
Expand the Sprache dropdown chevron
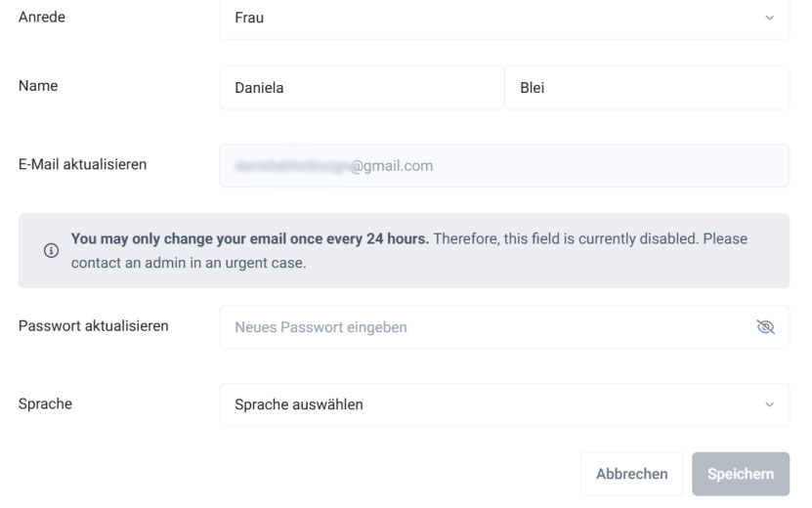tap(769, 404)
